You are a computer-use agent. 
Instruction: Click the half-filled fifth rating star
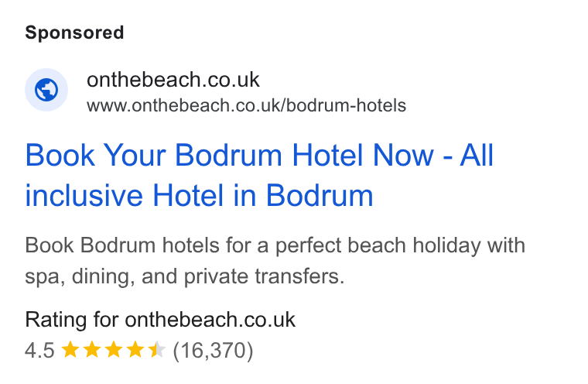(156, 350)
